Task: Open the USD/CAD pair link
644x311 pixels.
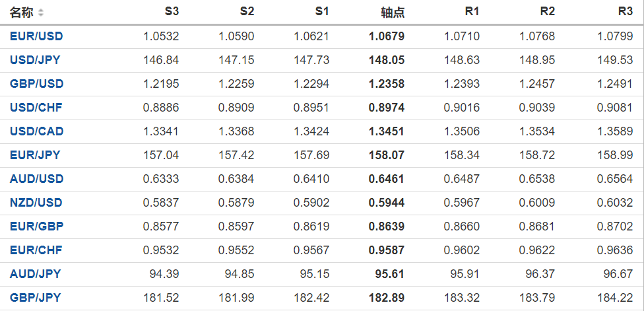Action: click(x=36, y=131)
